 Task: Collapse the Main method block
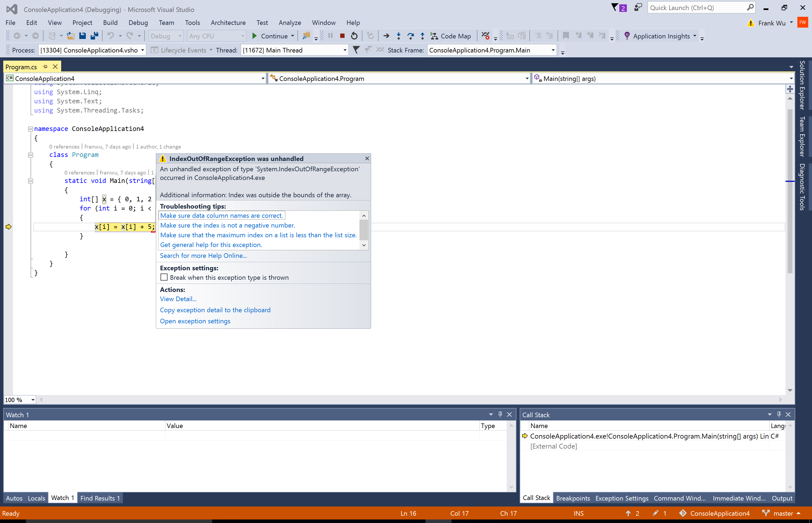coord(30,181)
